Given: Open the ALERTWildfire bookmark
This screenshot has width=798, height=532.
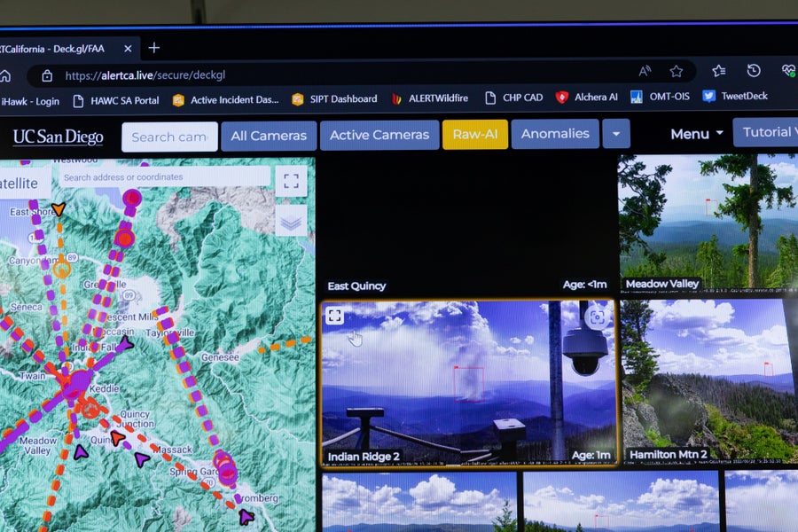Looking at the screenshot, I should click(x=438, y=98).
